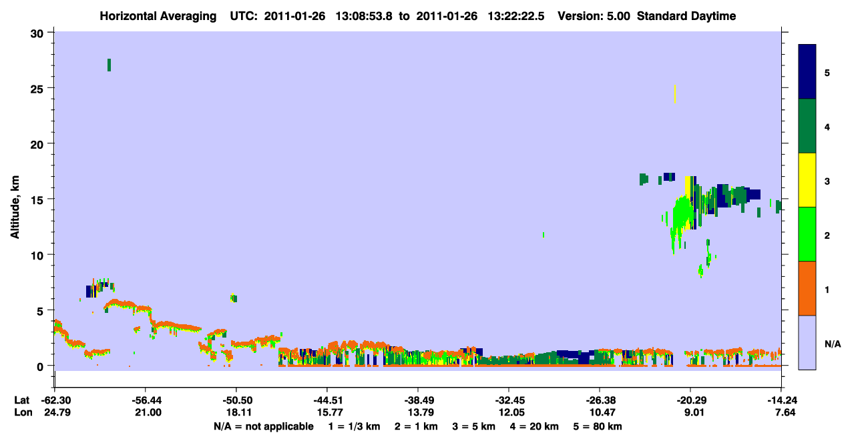
Task: Click the lavender N/A colorbar segment
Action: tap(807, 342)
